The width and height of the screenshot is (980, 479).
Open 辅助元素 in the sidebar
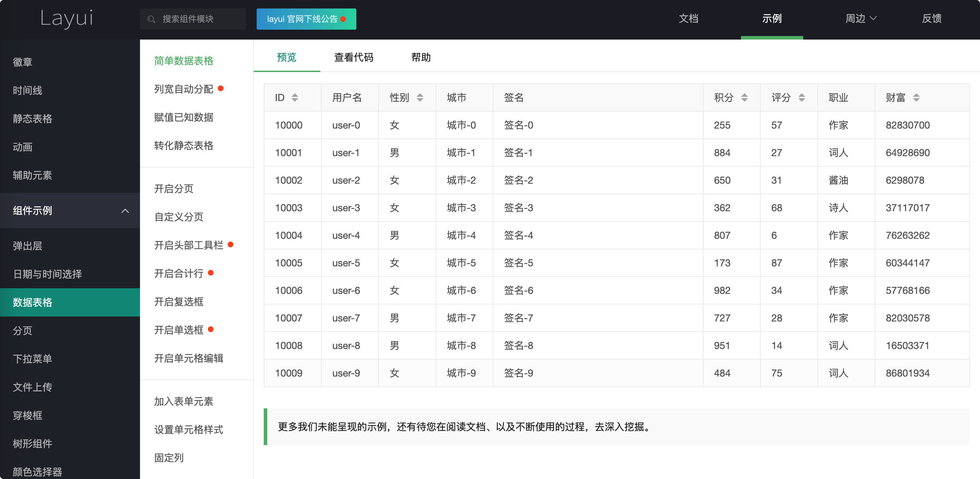click(x=70, y=175)
